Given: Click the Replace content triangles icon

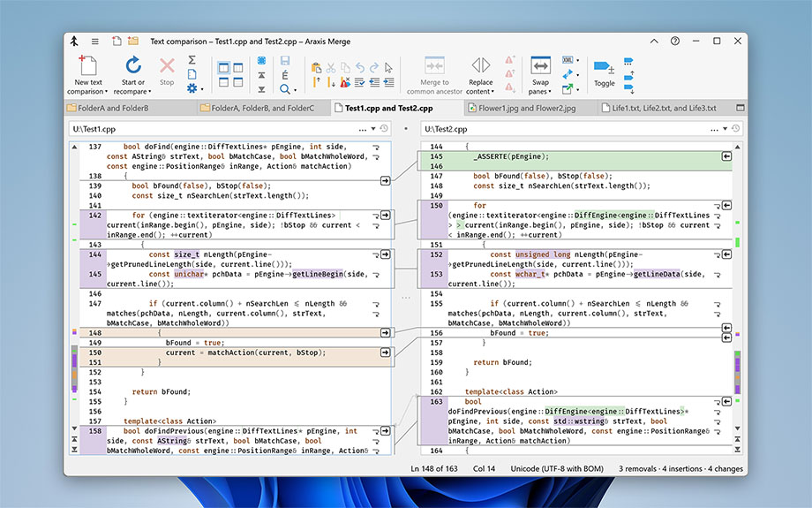Looking at the screenshot, I should click(x=480, y=65).
